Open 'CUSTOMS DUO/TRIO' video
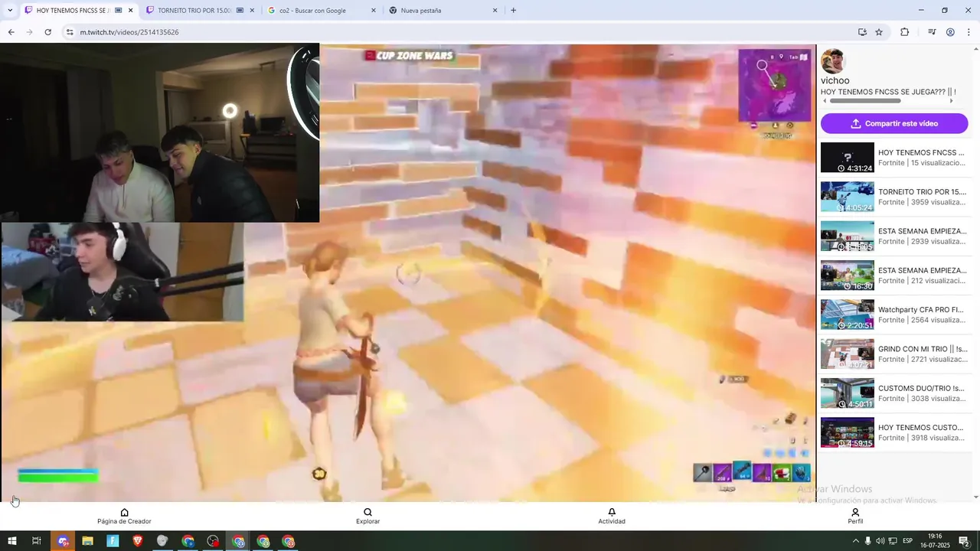 (894, 393)
